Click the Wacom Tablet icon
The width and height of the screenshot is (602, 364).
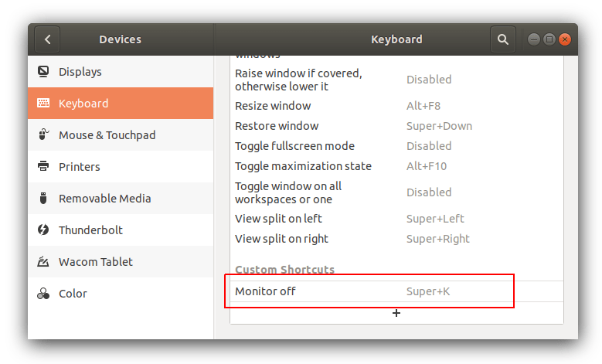pos(44,262)
